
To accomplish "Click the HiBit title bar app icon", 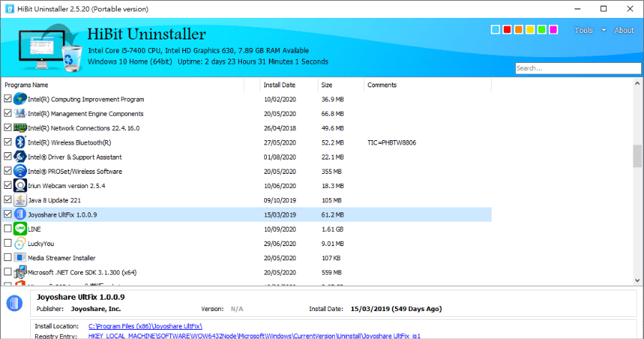I will 9,9.
